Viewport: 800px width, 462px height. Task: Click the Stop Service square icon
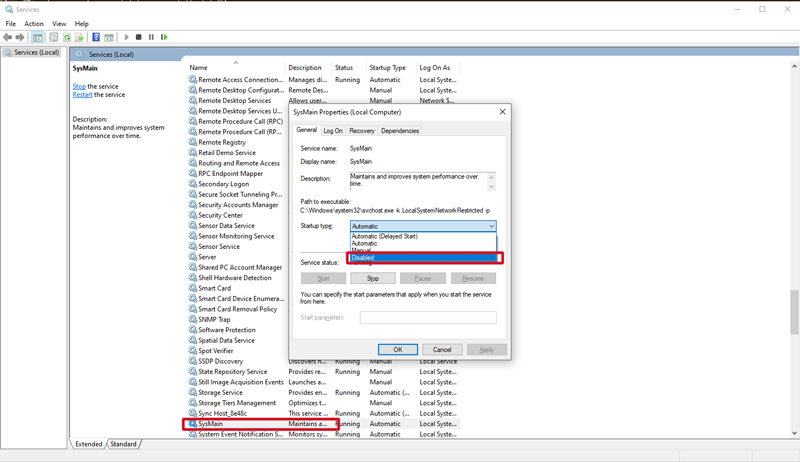139,37
